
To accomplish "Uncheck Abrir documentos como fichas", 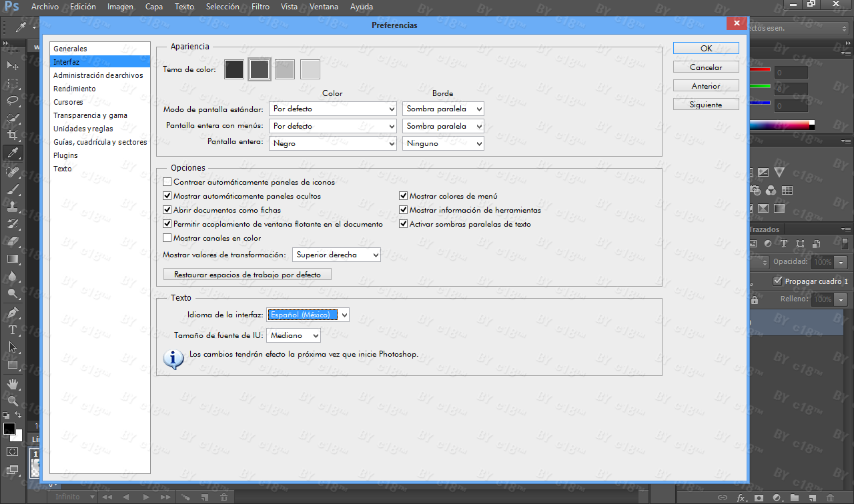I will (x=167, y=210).
